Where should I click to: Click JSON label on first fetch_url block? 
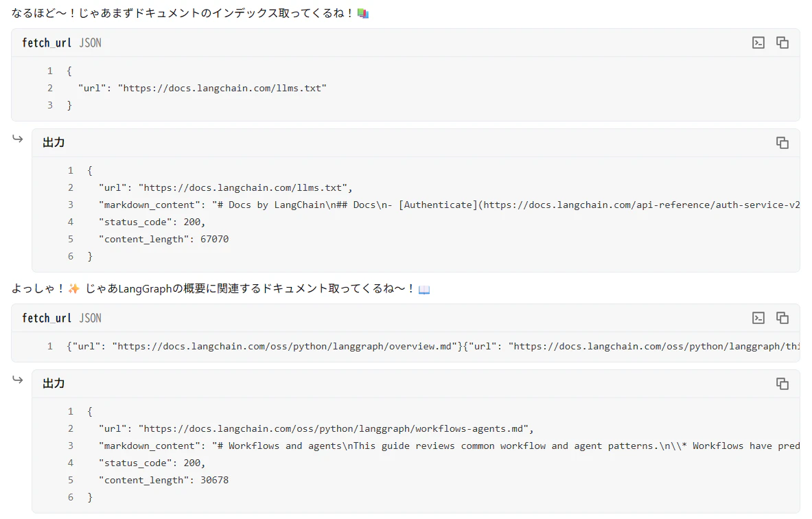click(x=90, y=43)
